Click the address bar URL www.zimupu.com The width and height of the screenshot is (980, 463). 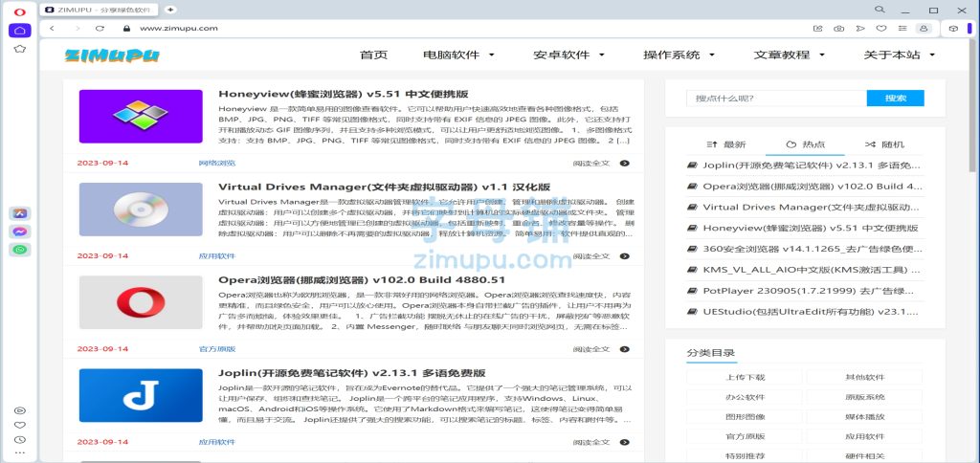(178, 28)
